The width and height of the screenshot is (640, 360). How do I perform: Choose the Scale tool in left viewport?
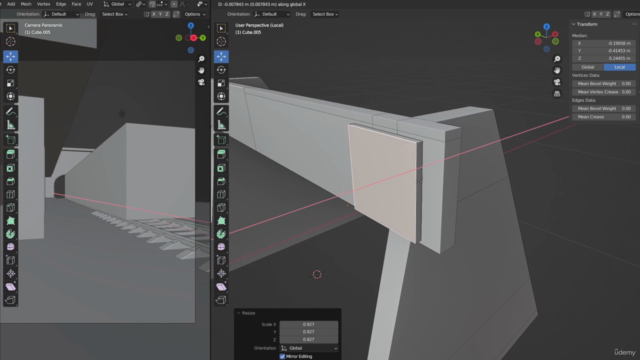click(11, 83)
